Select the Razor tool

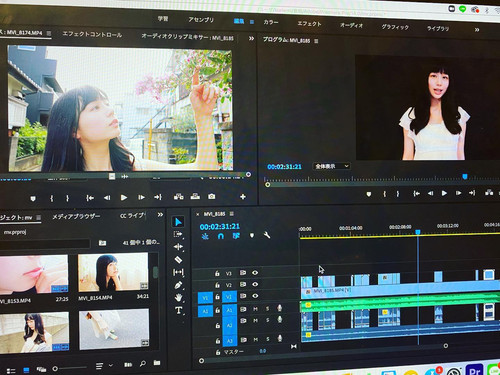178,259
